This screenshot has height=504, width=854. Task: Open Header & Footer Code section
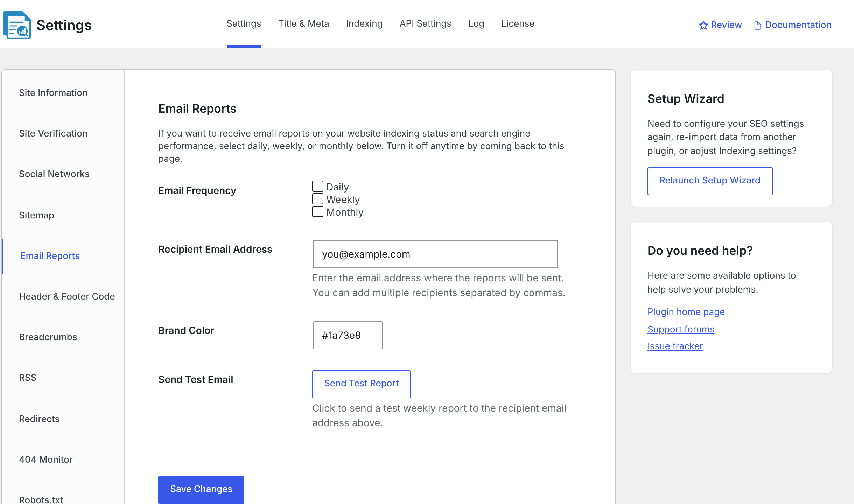coord(67,296)
